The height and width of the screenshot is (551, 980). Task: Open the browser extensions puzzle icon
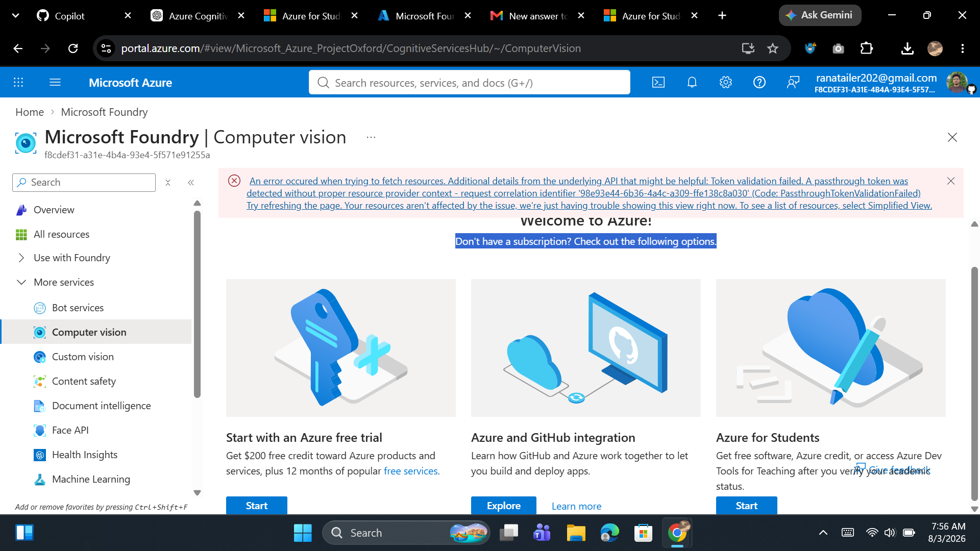[x=867, y=48]
